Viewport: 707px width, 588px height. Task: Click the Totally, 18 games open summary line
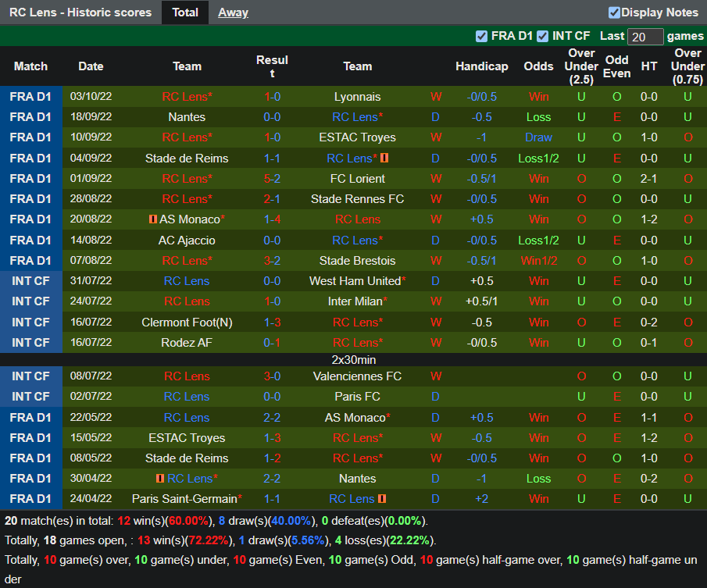pos(220,540)
